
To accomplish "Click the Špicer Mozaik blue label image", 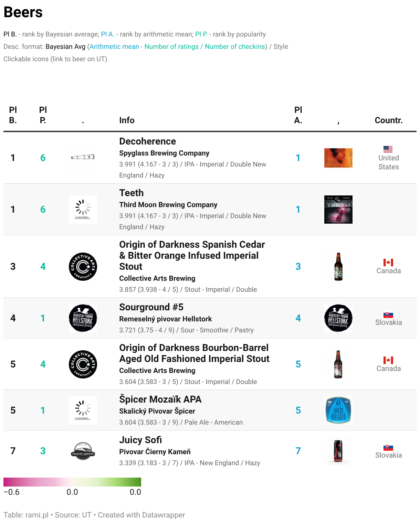I will (338, 410).
